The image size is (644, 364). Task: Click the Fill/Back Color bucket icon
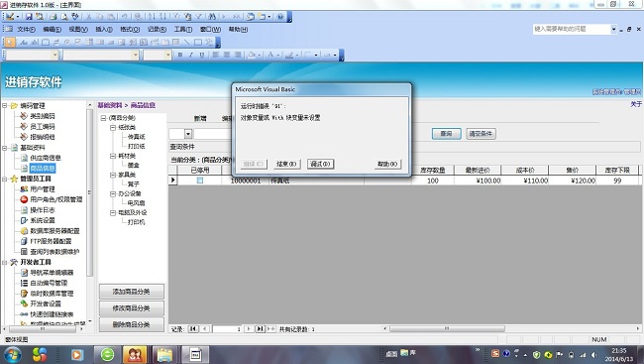[252, 55]
